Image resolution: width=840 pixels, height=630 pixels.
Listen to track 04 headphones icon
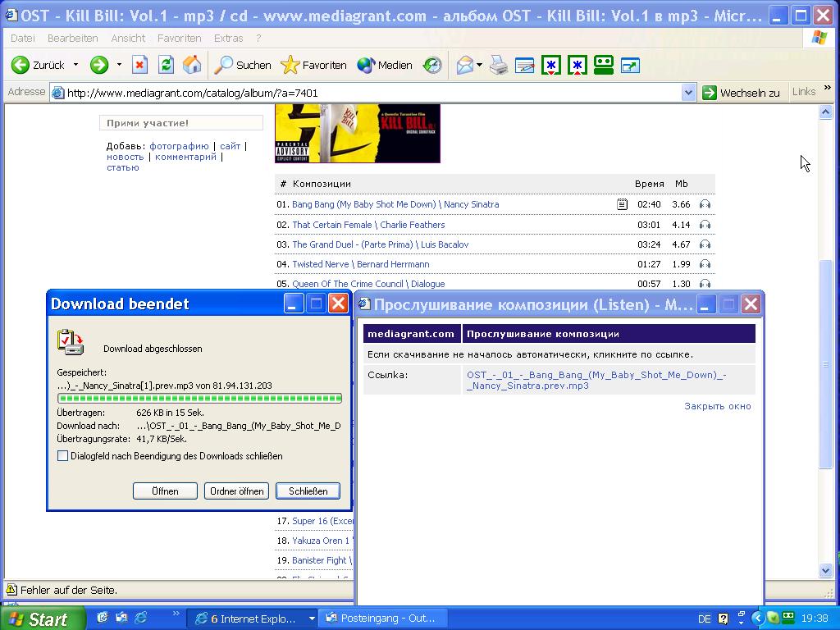(x=705, y=264)
